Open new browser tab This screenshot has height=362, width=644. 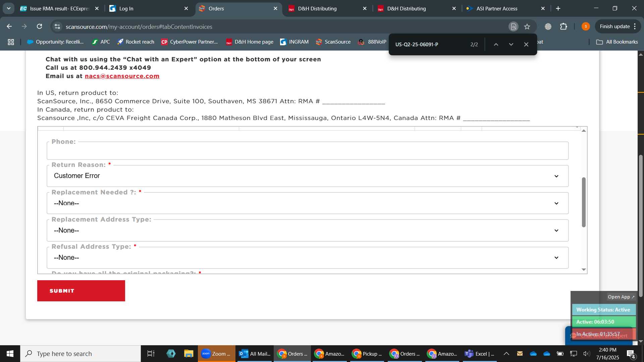(x=558, y=8)
